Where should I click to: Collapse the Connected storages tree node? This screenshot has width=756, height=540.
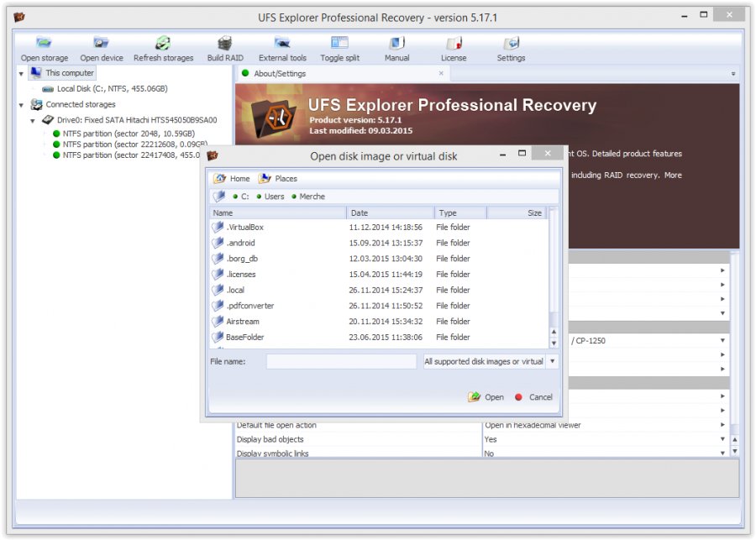pyautogui.click(x=21, y=105)
